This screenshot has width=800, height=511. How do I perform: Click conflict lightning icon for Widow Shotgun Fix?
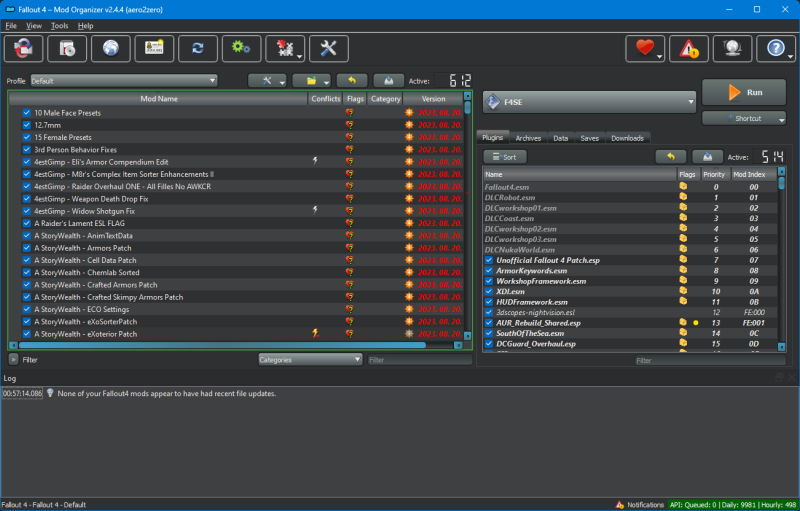pyautogui.click(x=315, y=211)
